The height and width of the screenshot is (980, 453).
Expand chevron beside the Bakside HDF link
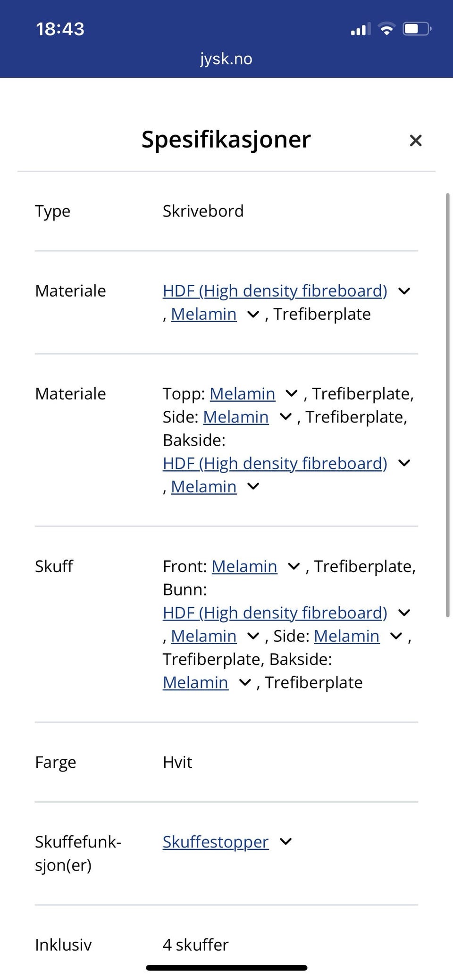point(404,464)
